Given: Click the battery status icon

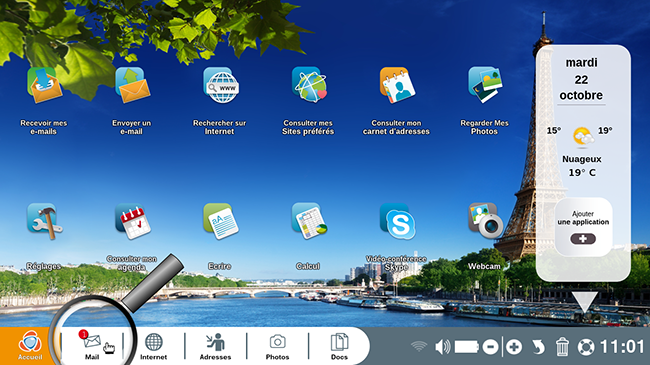Looking at the screenshot, I should click(467, 347).
